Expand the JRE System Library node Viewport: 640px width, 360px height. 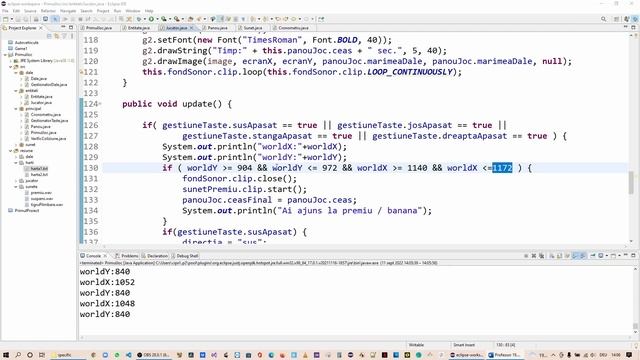11,60
